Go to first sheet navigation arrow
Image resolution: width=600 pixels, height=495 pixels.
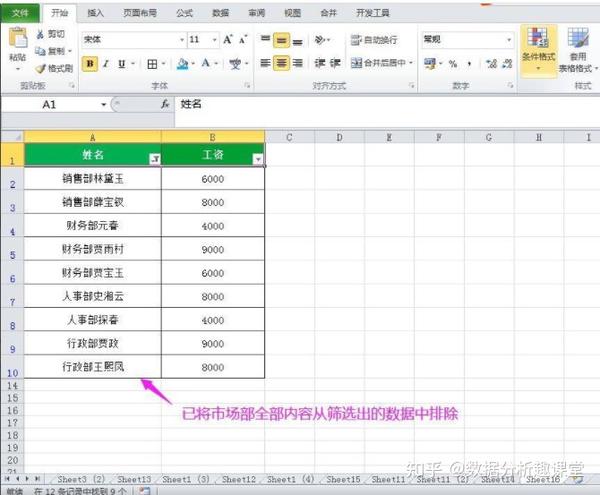click(x=7, y=479)
